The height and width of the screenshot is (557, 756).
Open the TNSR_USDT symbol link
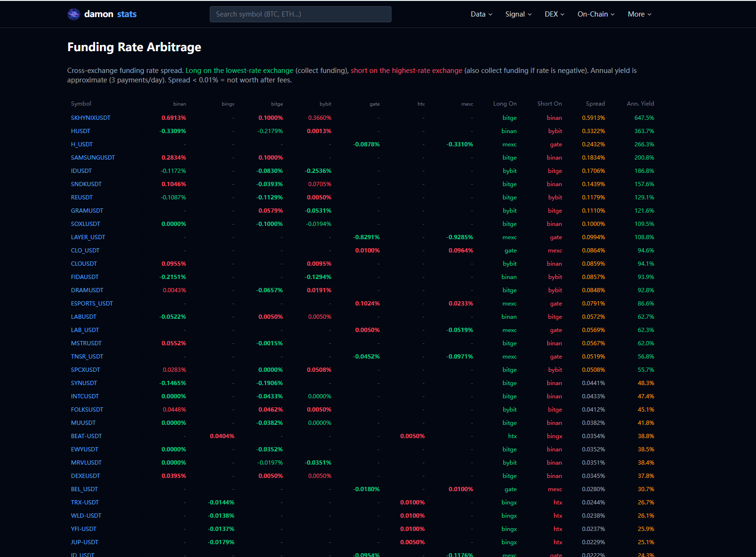click(87, 357)
